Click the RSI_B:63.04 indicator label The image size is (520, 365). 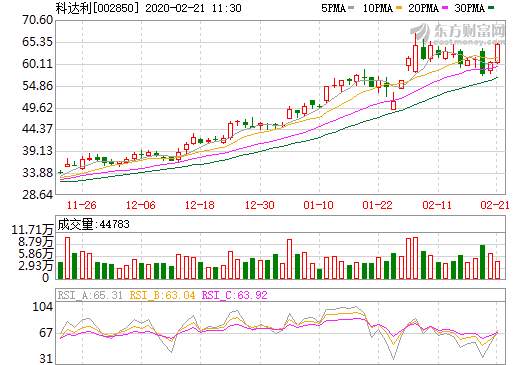pyautogui.click(x=162, y=295)
